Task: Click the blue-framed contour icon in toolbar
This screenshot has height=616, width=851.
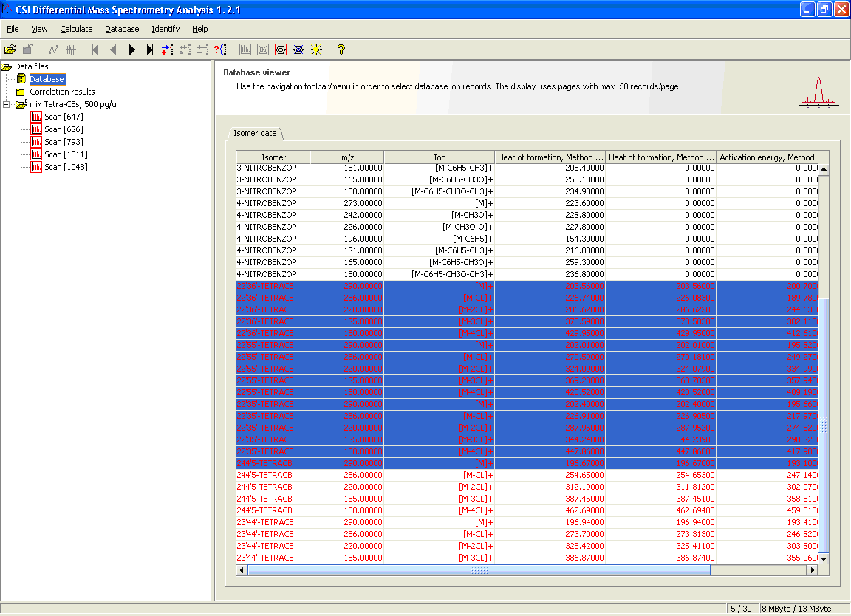Action: 298,49
